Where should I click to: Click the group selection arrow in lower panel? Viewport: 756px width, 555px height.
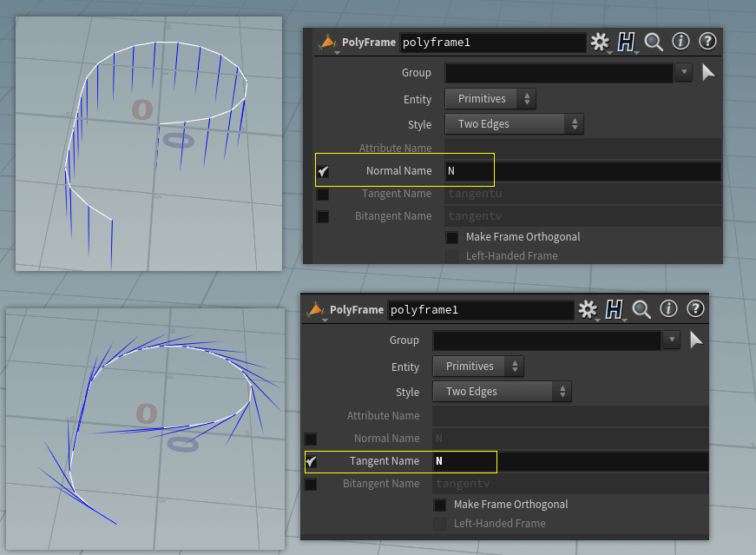point(696,340)
